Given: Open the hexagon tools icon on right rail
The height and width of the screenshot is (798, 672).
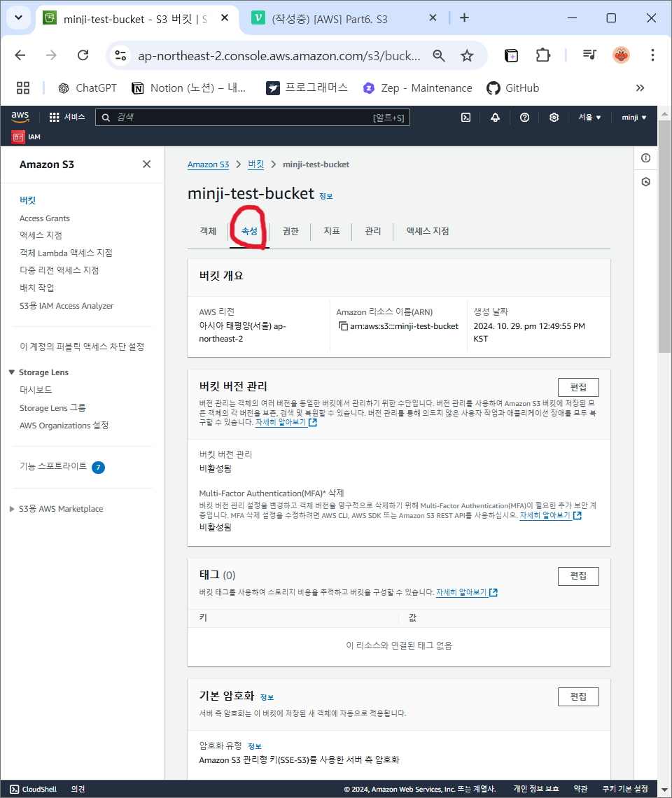Looking at the screenshot, I should click(645, 182).
